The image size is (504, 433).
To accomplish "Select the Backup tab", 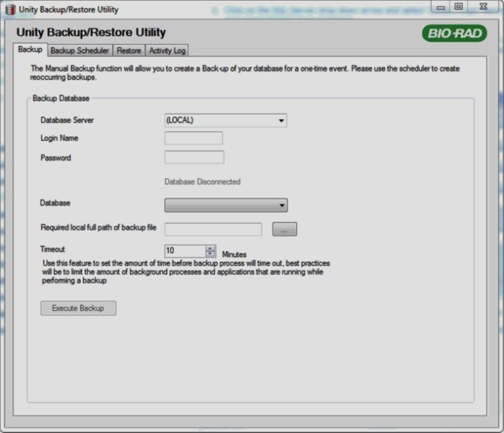I will coord(30,50).
